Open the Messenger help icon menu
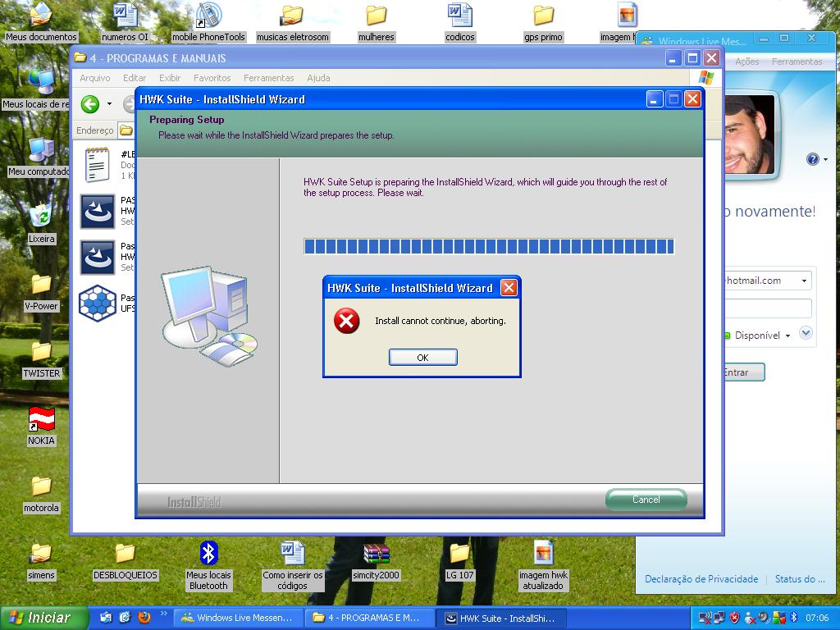This screenshot has width=840, height=630. click(816, 159)
